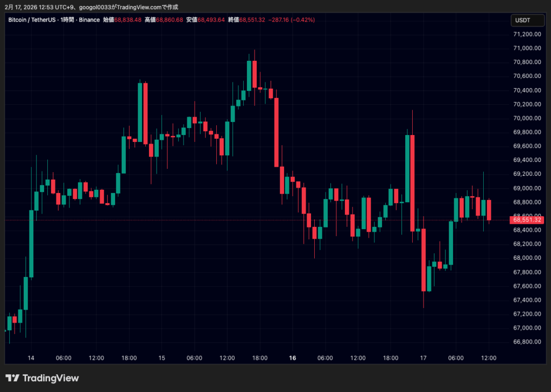
Task: Select bold date marker 16 on time axis
Action: coord(293,358)
